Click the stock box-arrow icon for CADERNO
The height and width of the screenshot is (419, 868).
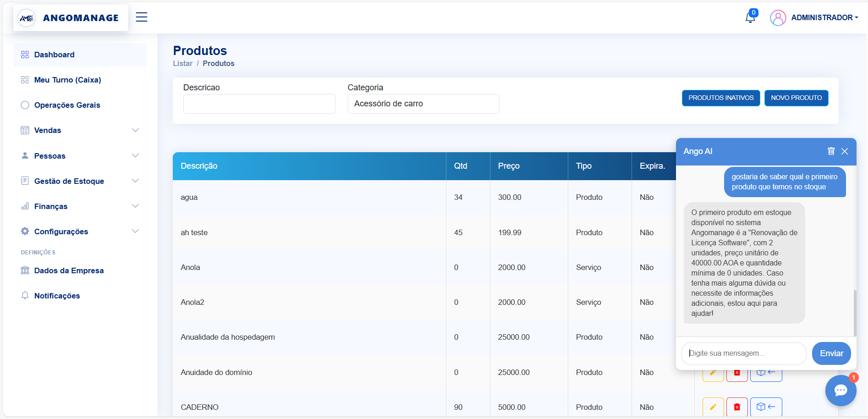click(766, 407)
